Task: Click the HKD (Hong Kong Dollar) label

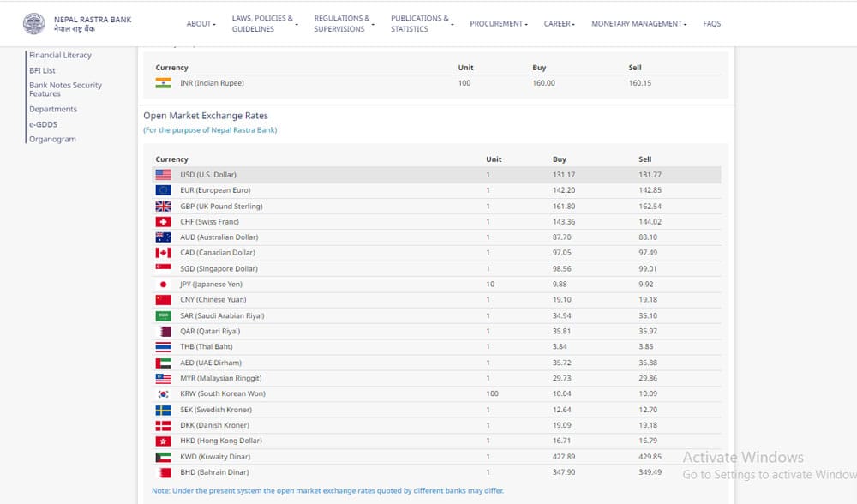Action: coord(221,441)
